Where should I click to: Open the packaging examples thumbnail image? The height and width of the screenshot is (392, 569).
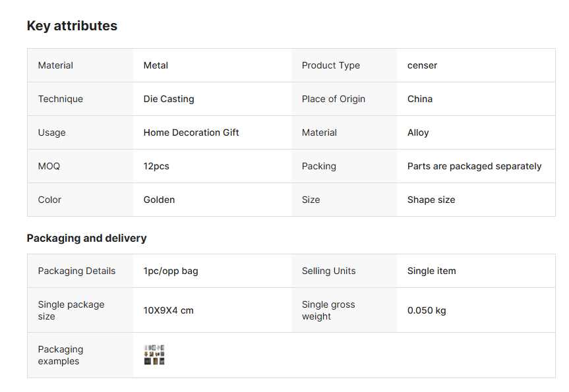click(x=154, y=354)
